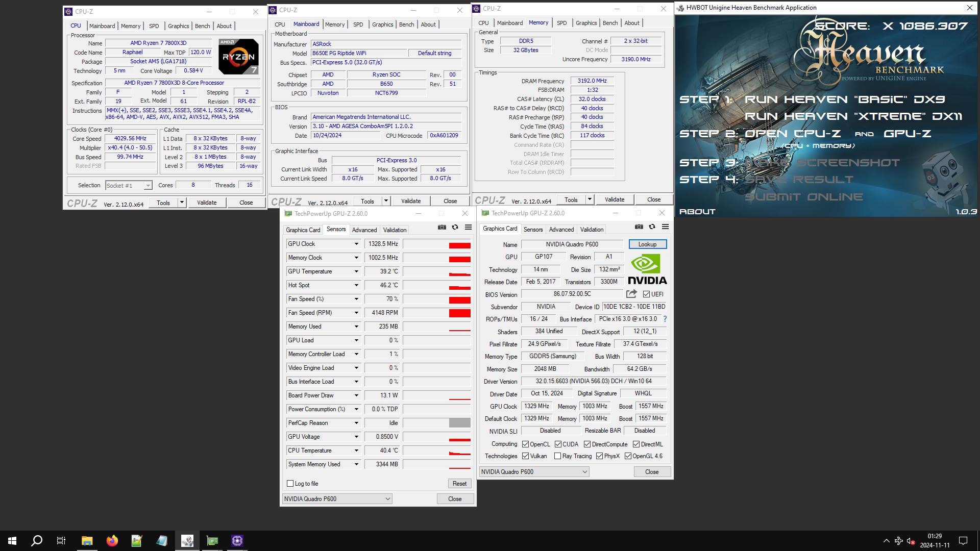This screenshot has width=980, height=551.
Task: Click the Fan Speed (%) sensor graph
Action: [437, 299]
